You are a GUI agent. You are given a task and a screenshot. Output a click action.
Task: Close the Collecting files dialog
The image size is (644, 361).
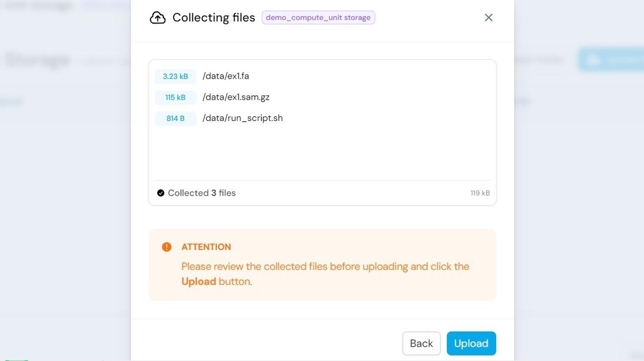click(x=488, y=18)
